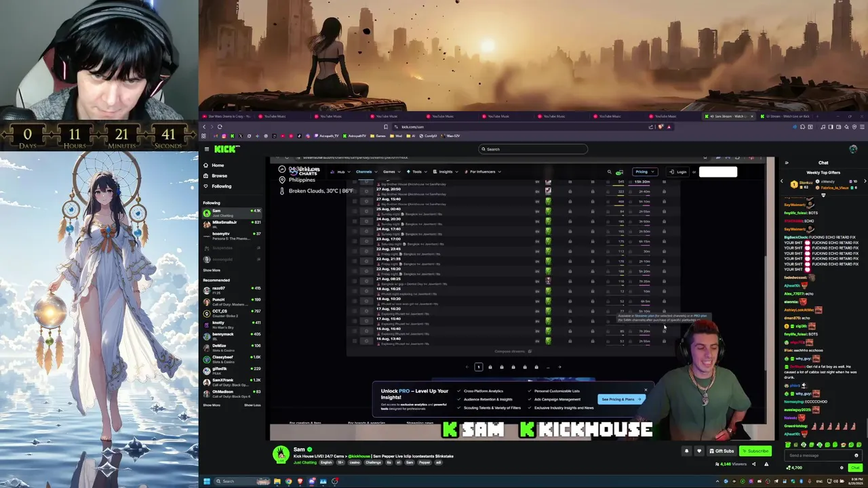Click the green Subscribe button
The height and width of the screenshot is (488, 868).
(x=755, y=451)
